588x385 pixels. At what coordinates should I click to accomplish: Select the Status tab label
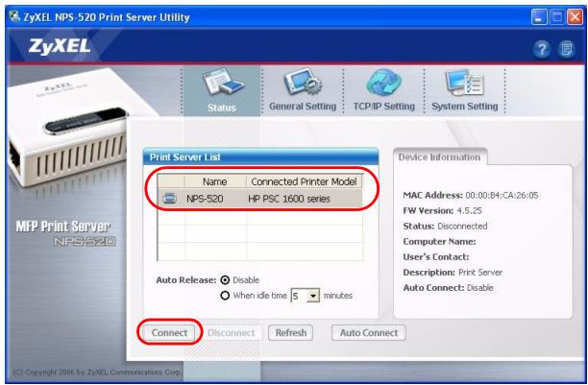[x=222, y=108]
